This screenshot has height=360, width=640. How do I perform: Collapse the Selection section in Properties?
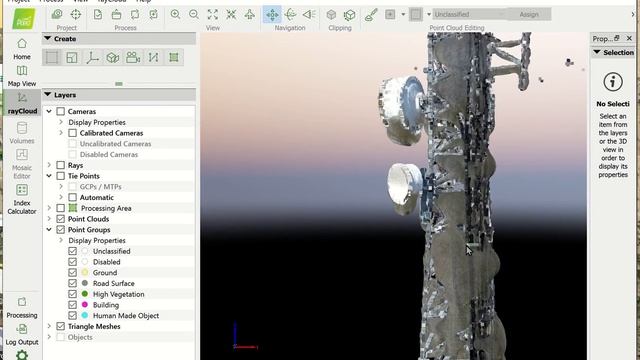597,52
